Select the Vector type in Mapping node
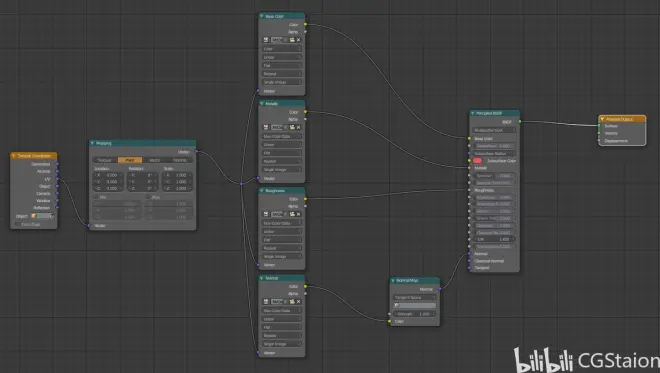660x373 pixels. click(154, 160)
